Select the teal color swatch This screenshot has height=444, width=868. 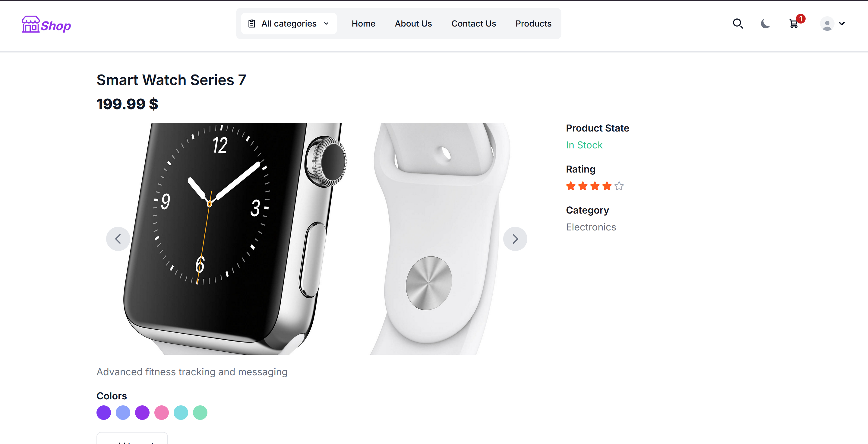tap(181, 413)
